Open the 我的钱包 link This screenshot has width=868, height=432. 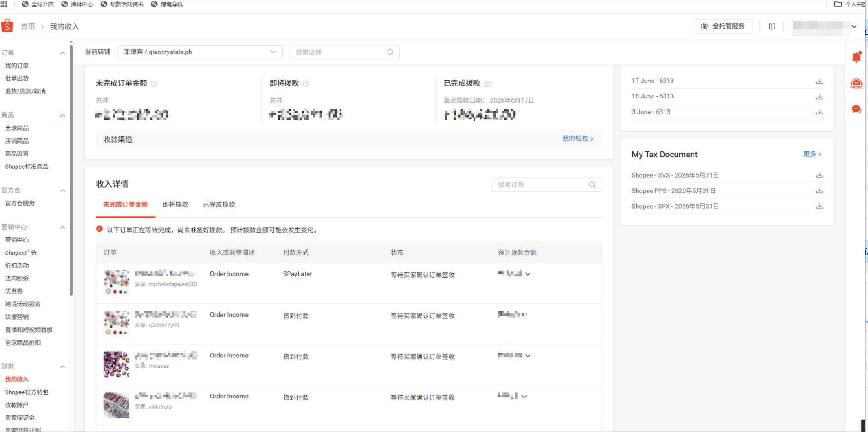[578, 138]
